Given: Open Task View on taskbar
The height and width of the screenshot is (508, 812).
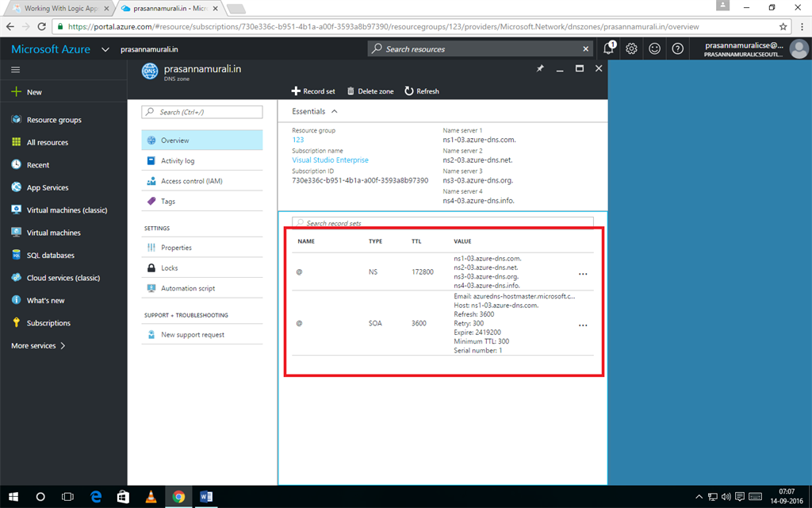Looking at the screenshot, I should [67, 497].
